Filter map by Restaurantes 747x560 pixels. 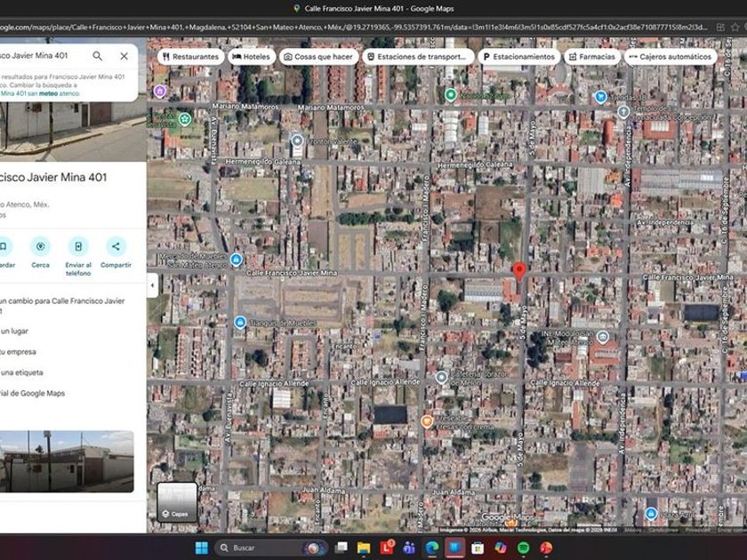coord(190,57)
